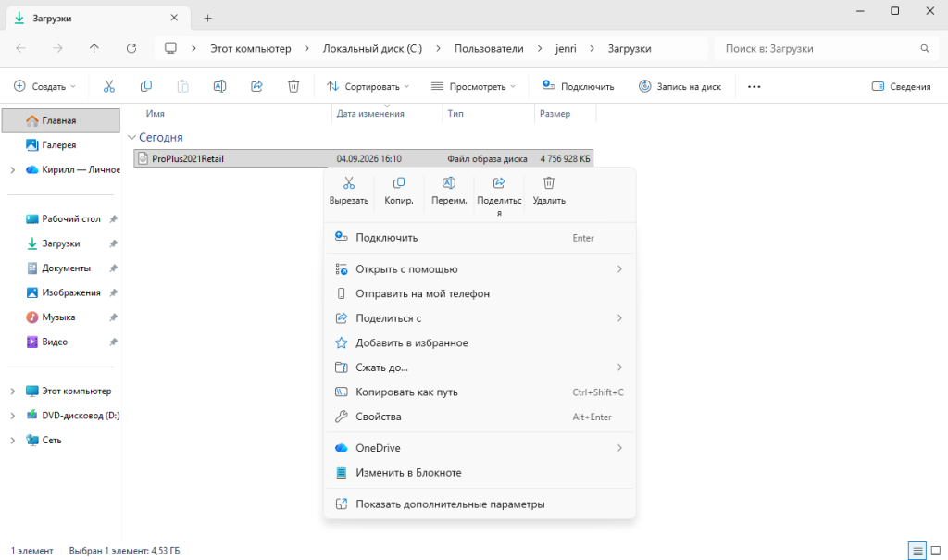Click Подключить button in the toolbar

click(578, 86)
